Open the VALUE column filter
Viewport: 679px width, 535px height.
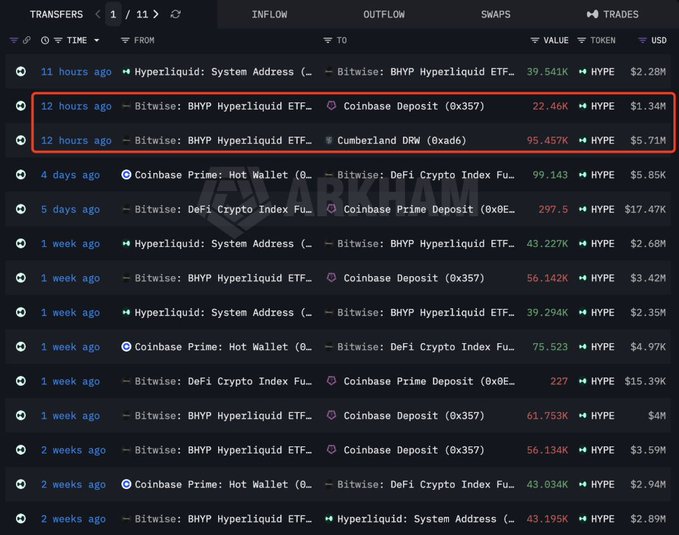coord(535,40)
